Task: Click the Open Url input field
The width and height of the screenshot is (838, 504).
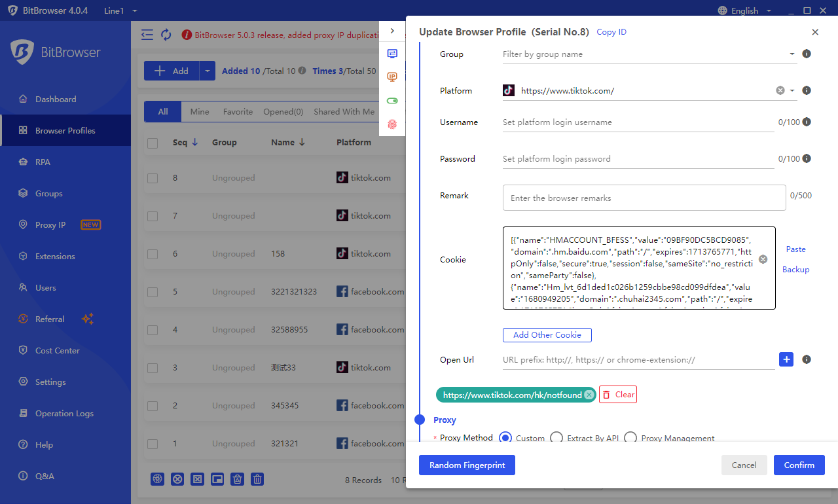Action: [638, 360]
